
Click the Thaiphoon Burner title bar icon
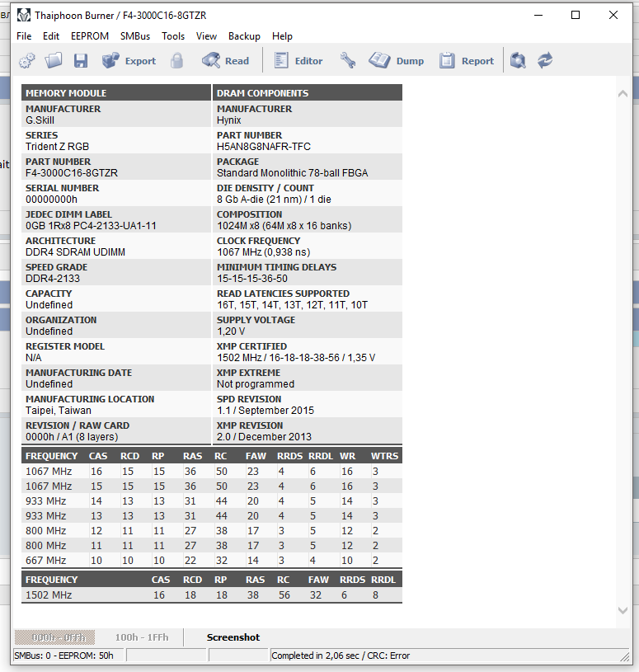[x=24, y=16]
